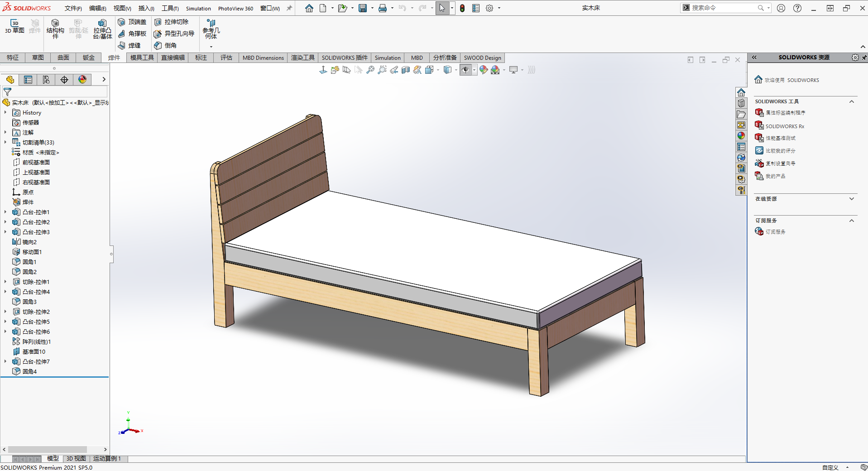Expand the History folder in tree
Viewport: 868px width, 471px height.
tap(5, 112)
